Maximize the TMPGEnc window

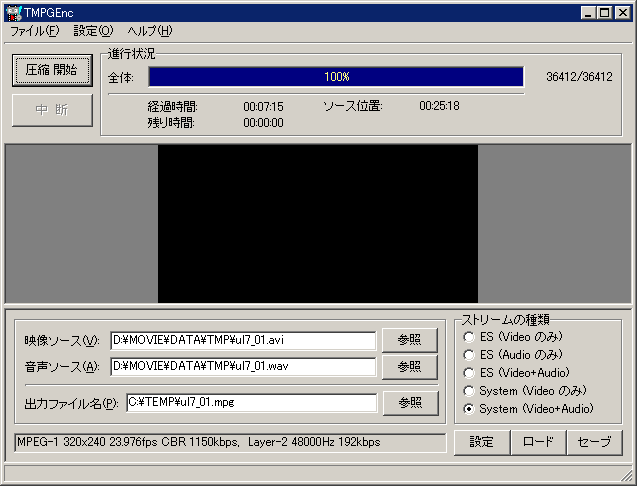click(604, 13)
